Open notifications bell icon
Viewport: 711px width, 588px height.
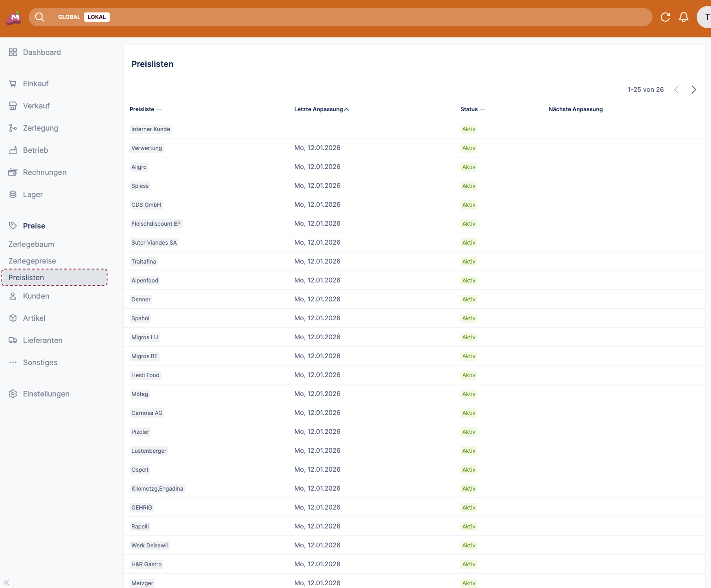click(683, 17)
